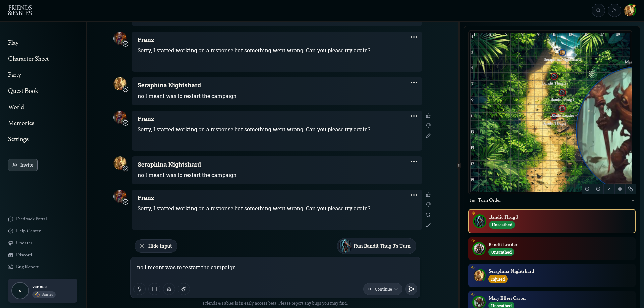
Task: Click the paintbrush icon in input bar
Action: 184,289
